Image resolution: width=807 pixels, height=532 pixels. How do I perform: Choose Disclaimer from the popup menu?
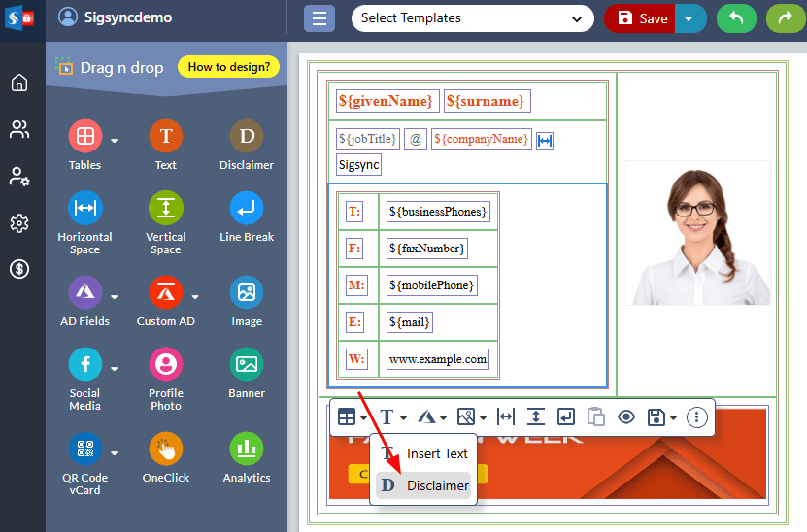(x=424, y=485)
